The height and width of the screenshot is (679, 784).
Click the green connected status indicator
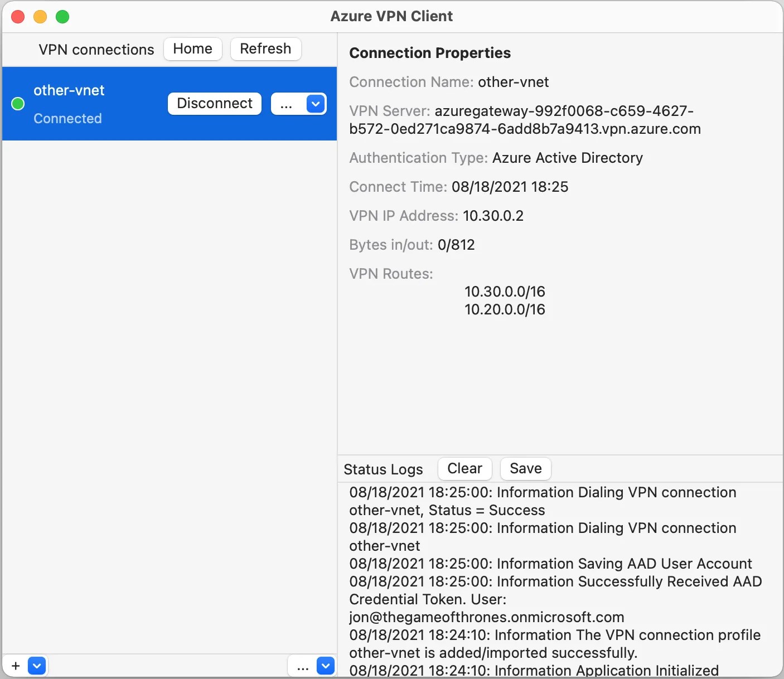point(18,104)
